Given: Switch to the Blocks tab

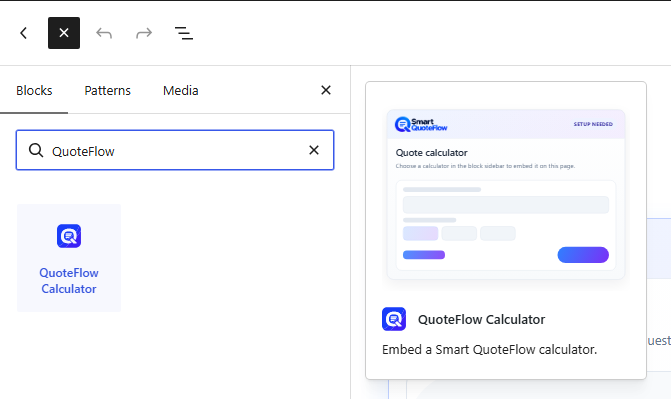Looking at the screenshot, I should pos(34,90).
